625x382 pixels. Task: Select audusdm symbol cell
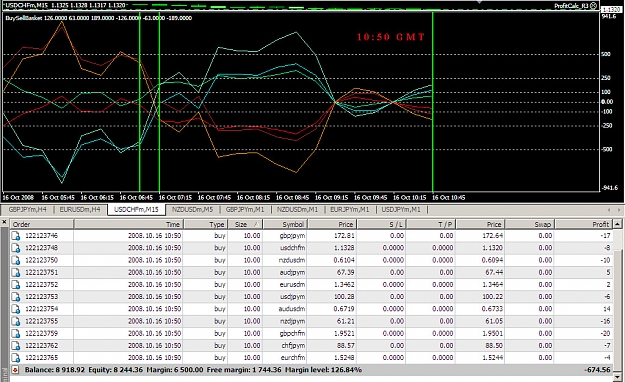click(292, 309)
